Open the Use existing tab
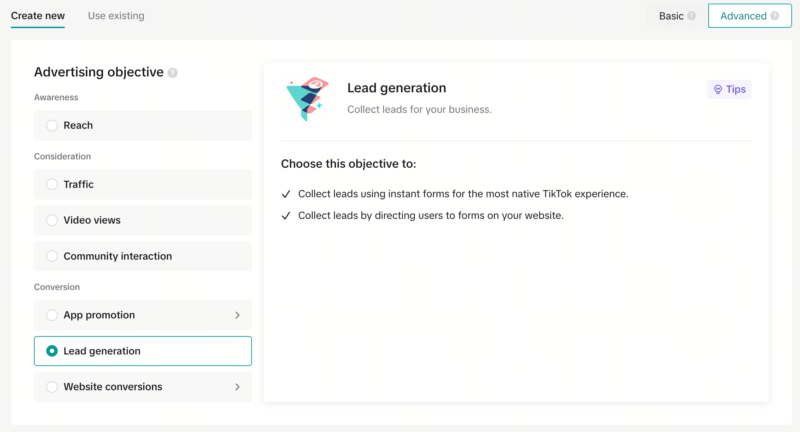Viewport: 800px width, 432px height. 116,16
